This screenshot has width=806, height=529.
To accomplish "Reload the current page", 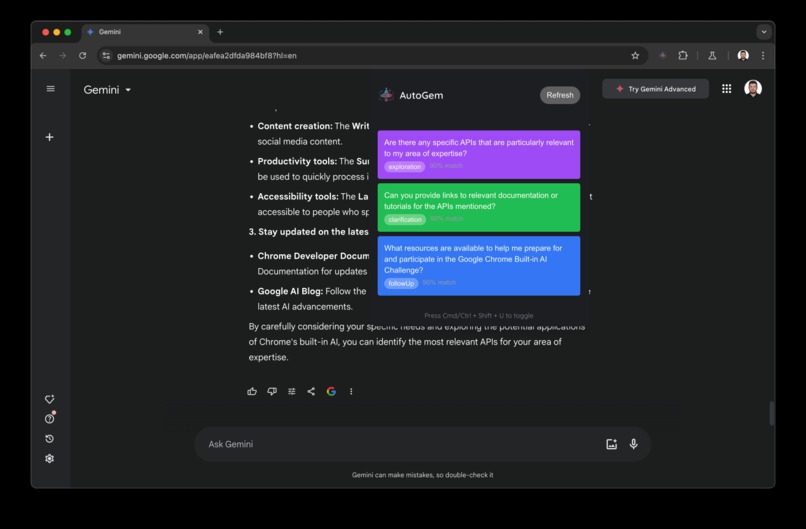I will point(82,56).
